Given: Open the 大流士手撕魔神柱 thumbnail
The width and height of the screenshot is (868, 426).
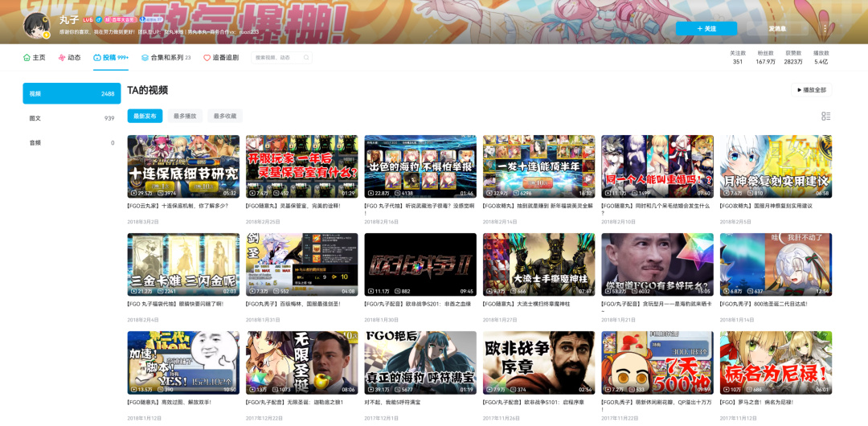Looking at the screenshot, I should coord(538,264).
